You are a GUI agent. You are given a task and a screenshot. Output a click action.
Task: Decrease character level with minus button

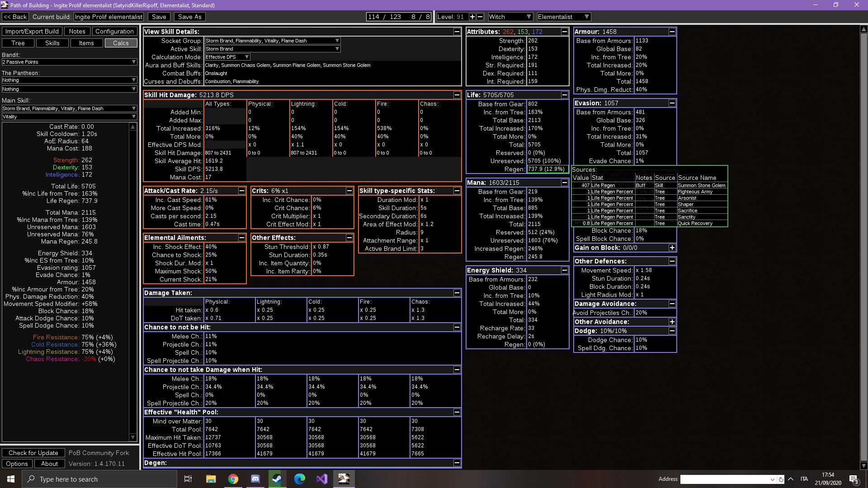tap(480, 17)
